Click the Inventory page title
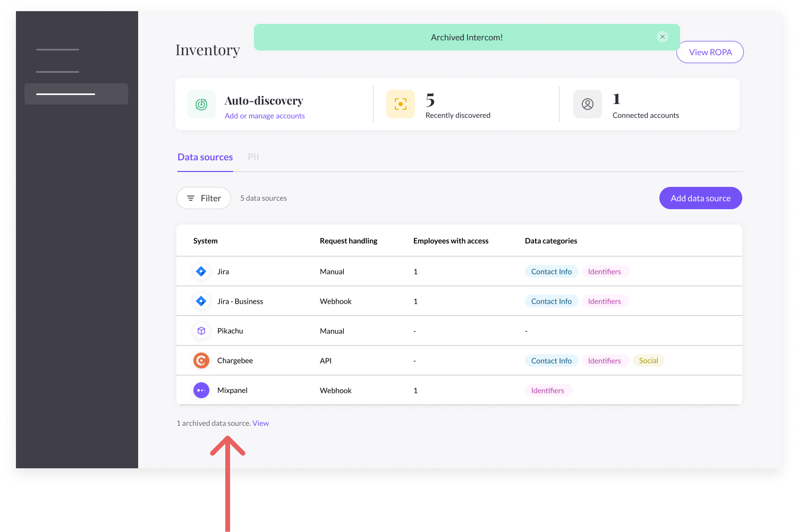The height and width of the screenshot is (532, 797). (x=208, y=50)
